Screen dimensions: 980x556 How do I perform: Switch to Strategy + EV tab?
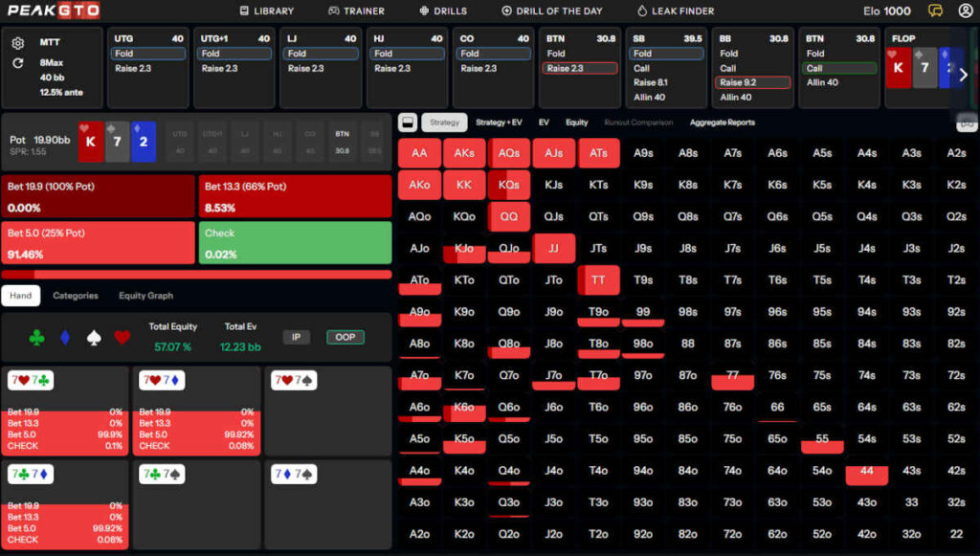(499, 122)
